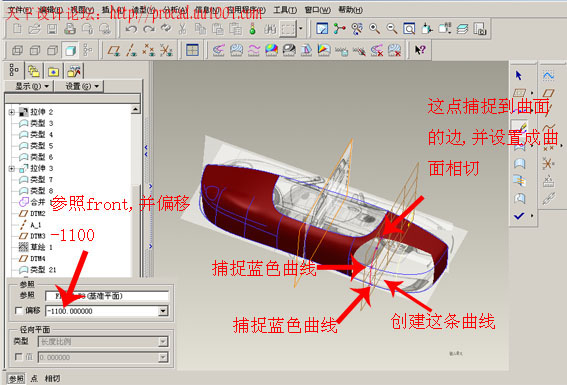This screenshot has height=385, width=567.
Task: Toggle the 值 value checkbox
Action: [18, 357]
